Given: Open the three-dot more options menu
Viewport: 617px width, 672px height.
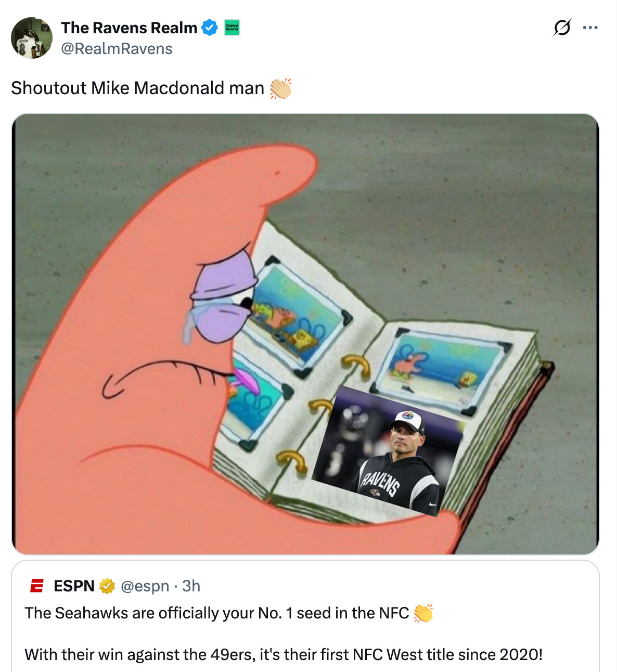Looking at the screenshot, I should tap(590, 28).
